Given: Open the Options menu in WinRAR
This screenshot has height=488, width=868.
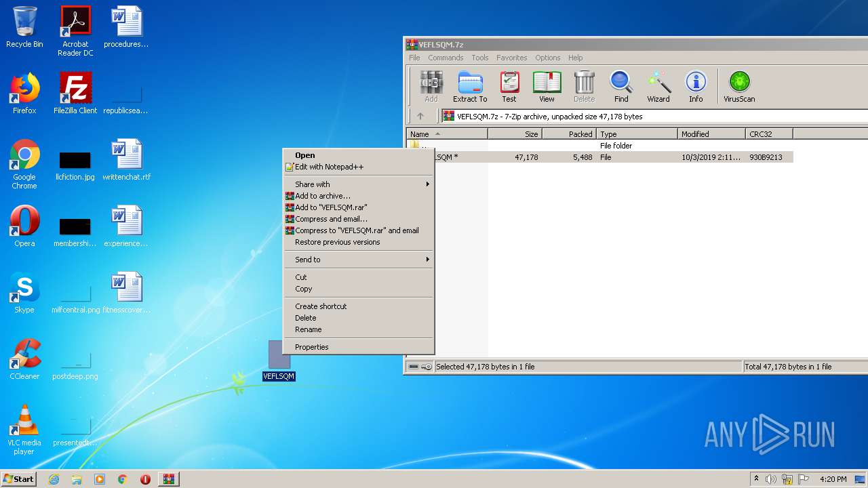Looking at the screenshot, I should point(547,58).
